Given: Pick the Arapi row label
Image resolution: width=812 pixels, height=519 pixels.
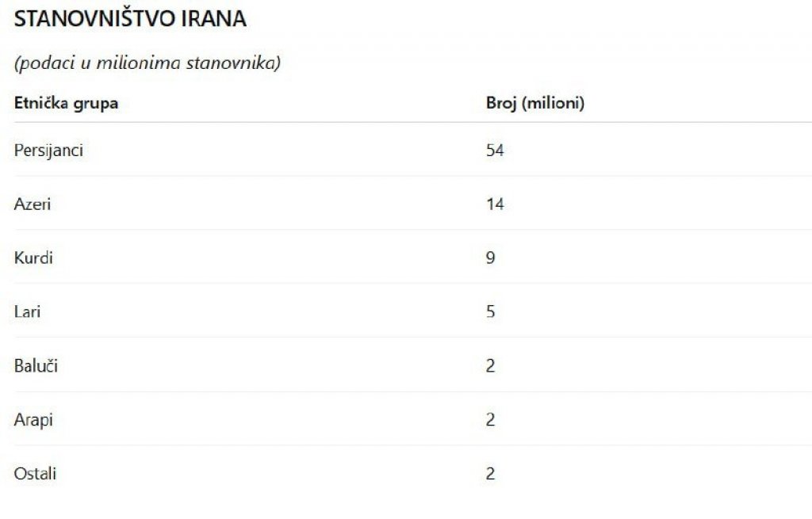Looking at the screenshot, I should 33,419.
